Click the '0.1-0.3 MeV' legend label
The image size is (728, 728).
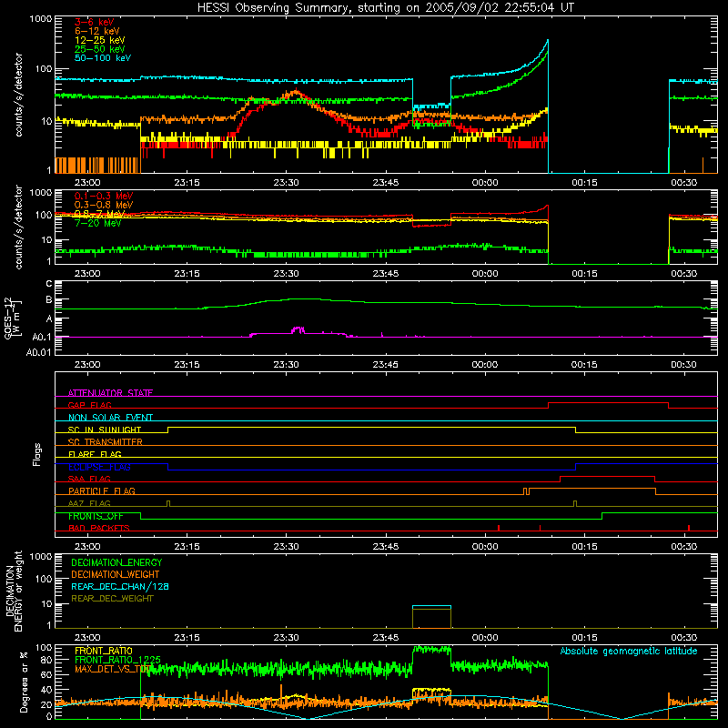(x=104, y=196)
